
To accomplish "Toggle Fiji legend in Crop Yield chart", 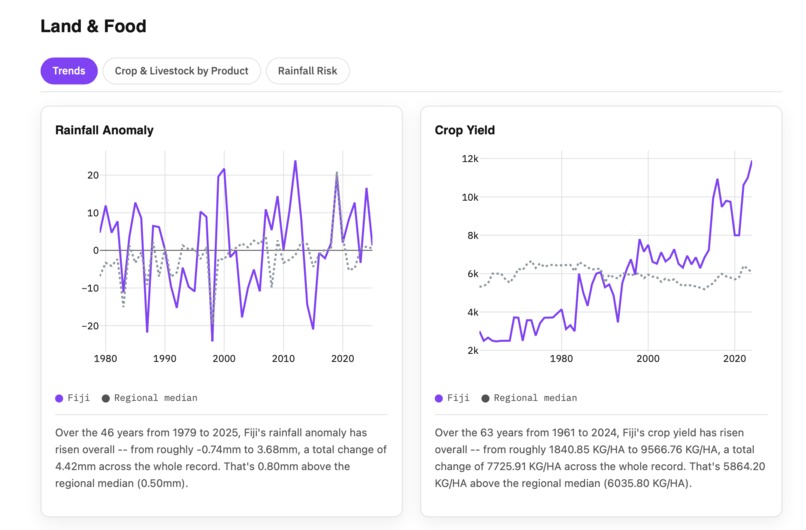I will 452,398.
